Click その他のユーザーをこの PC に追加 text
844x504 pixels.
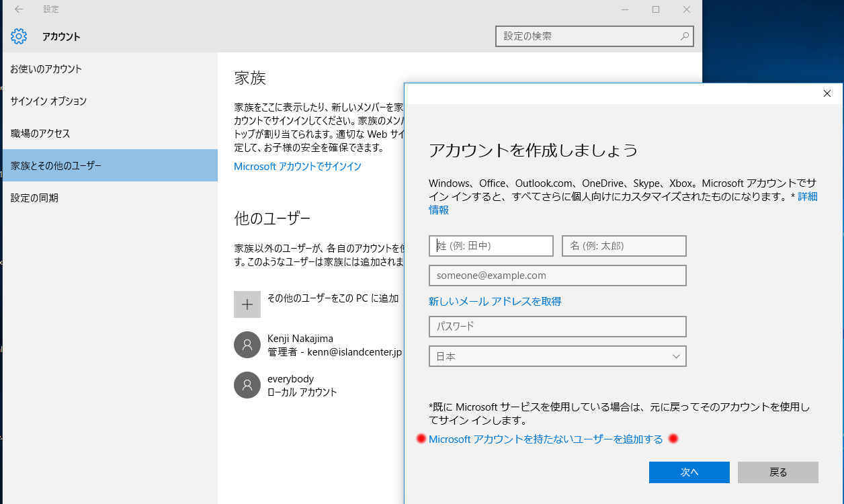click(x=333, y=298)
